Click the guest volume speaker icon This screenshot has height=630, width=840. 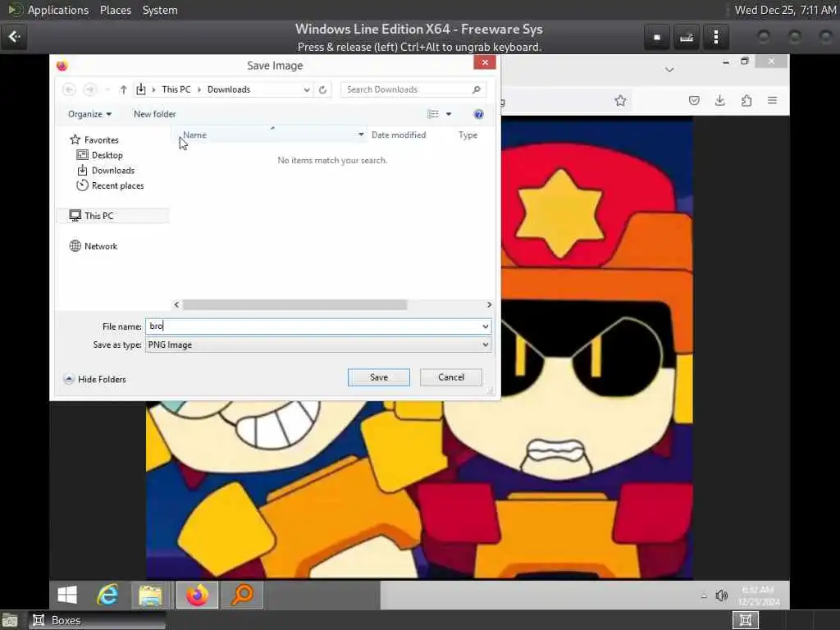(722, 596)
